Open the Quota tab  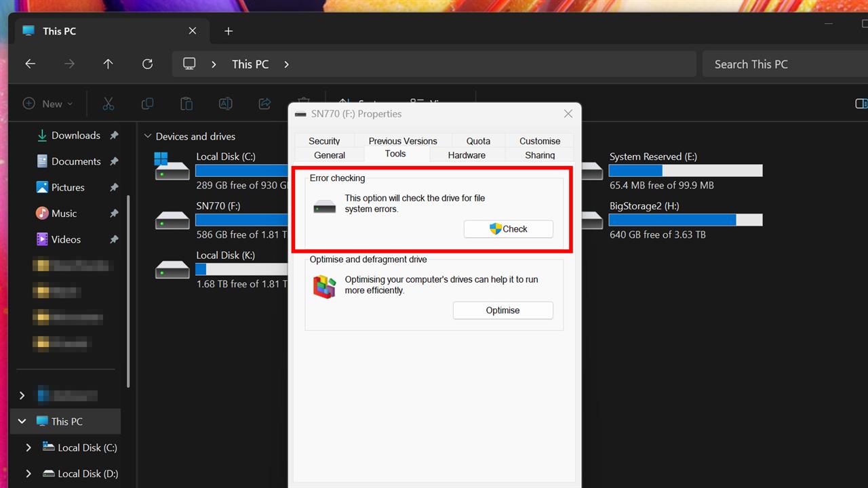478,141
